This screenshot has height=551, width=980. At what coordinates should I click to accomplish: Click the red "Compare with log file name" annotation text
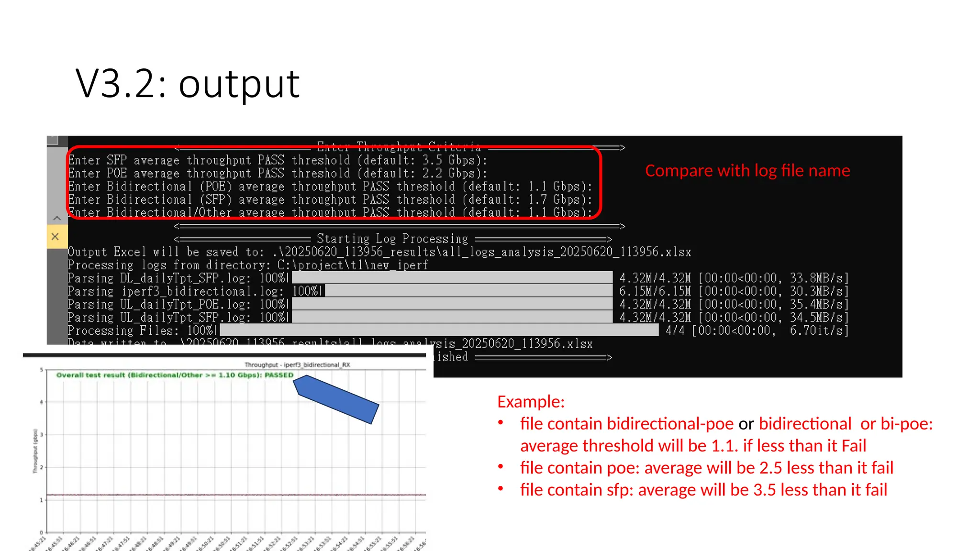click(x=747, y=171)
